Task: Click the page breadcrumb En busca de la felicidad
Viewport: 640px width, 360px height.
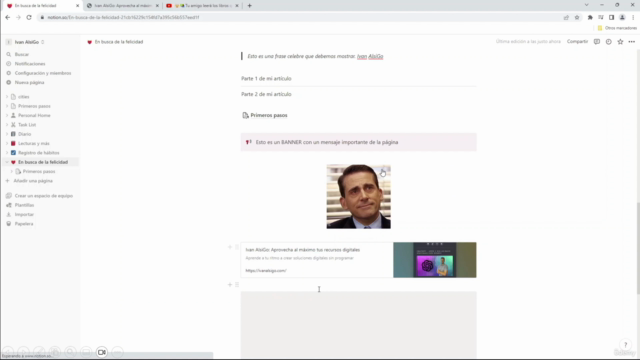Action: point(115,42)
